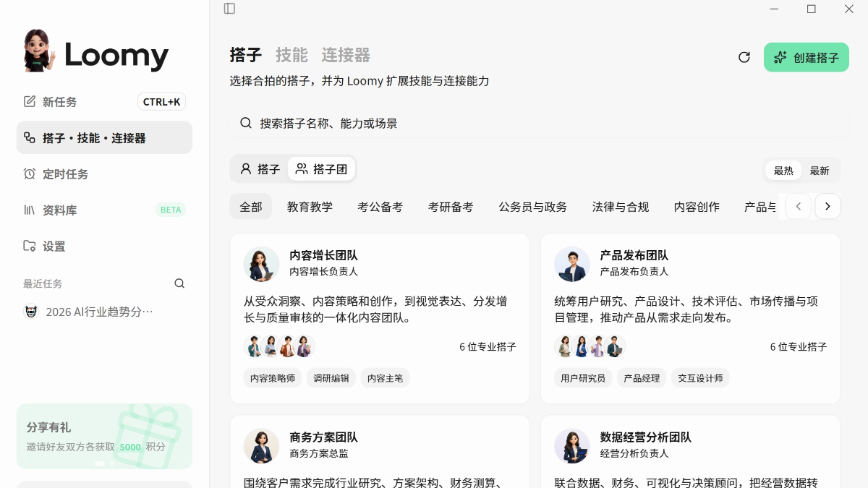Viewport: 868px width, 488px height.
Task: Select the 搭子团 segment toggle
Action: click(x=321, y=169)
